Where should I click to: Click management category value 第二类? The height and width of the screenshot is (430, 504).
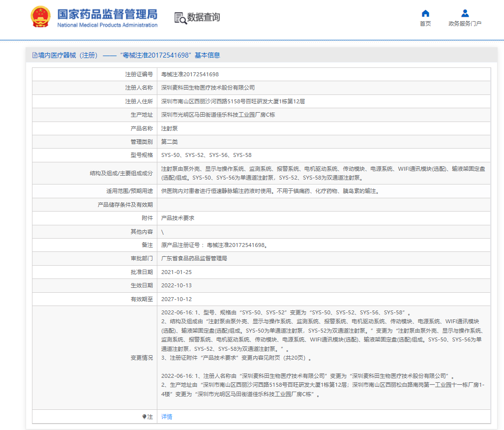(x=169, y=142)
